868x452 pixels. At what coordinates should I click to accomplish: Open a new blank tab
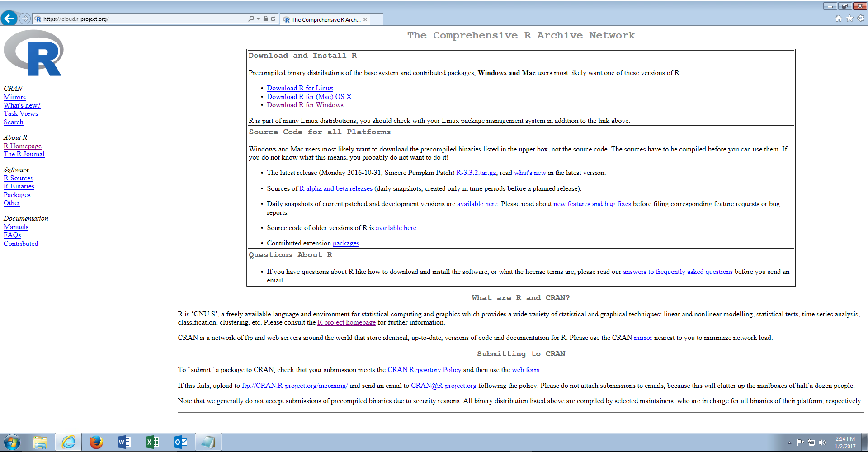tap(377, 19)
